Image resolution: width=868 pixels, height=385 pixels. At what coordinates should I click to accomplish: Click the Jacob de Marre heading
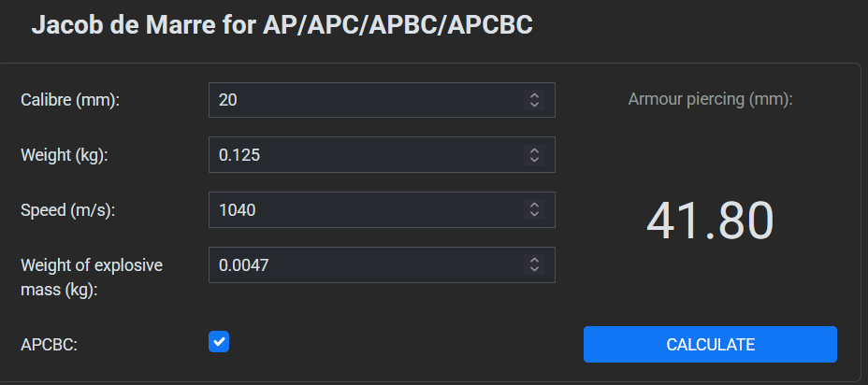pos(282,25)
